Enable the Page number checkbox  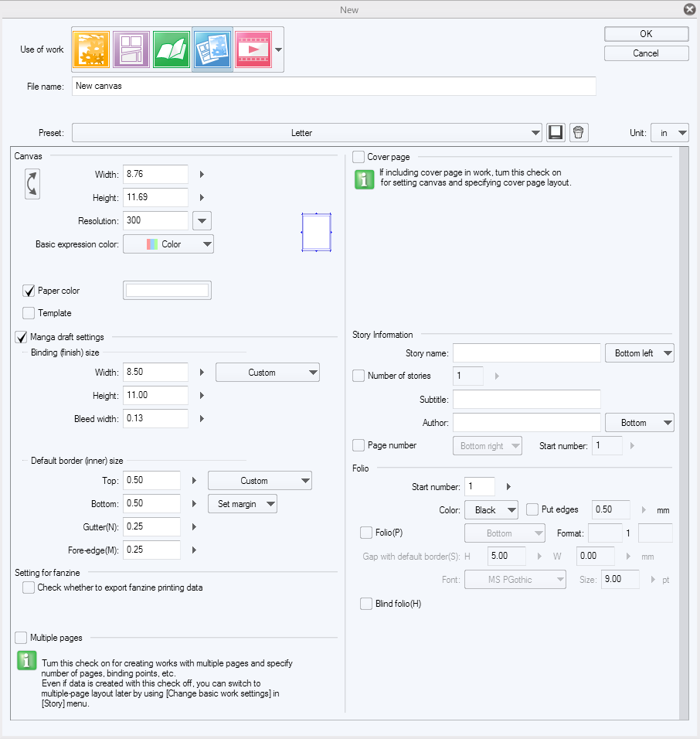click(358, 445)
